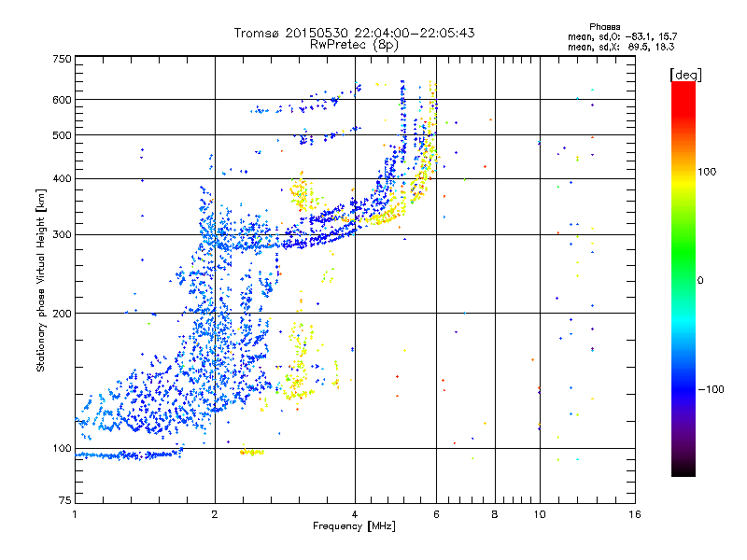
Task: Click the black bottom end of the colorbar
Action: coord(684,470)
